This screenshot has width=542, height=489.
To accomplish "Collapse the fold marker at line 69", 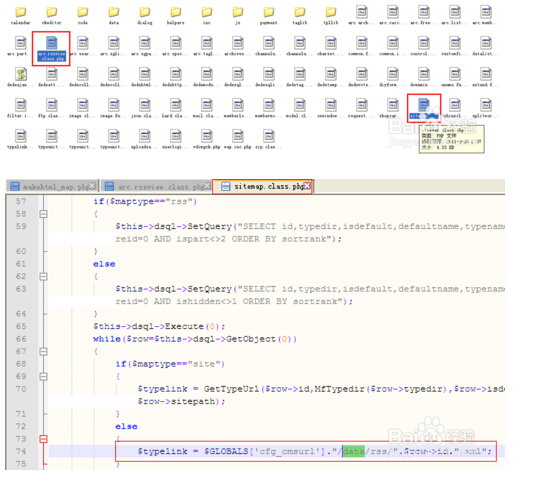I will (x=43, y=376).
